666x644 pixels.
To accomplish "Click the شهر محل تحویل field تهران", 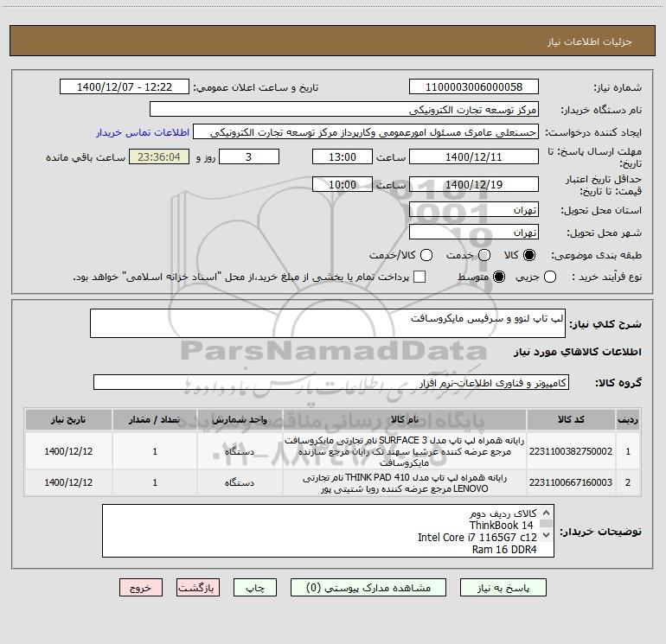I will [x=474, y=232].
